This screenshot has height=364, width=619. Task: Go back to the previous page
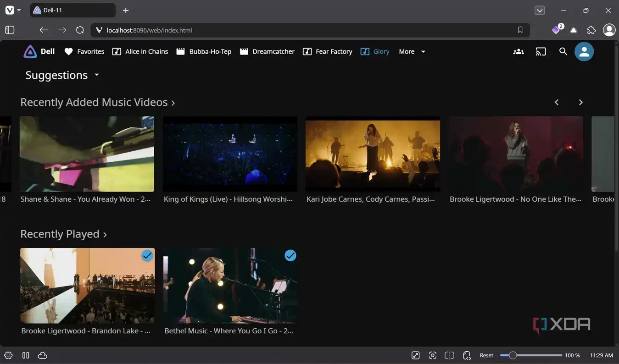coord(44,30)
